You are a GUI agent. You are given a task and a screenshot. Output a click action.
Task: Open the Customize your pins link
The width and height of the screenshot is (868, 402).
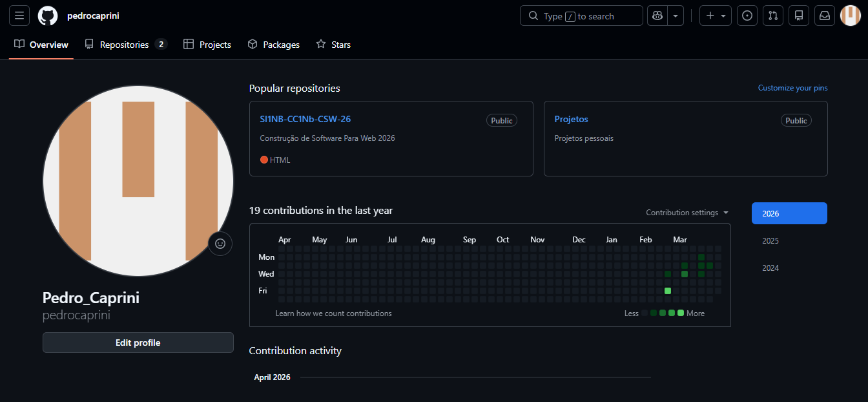pos(792,87)
